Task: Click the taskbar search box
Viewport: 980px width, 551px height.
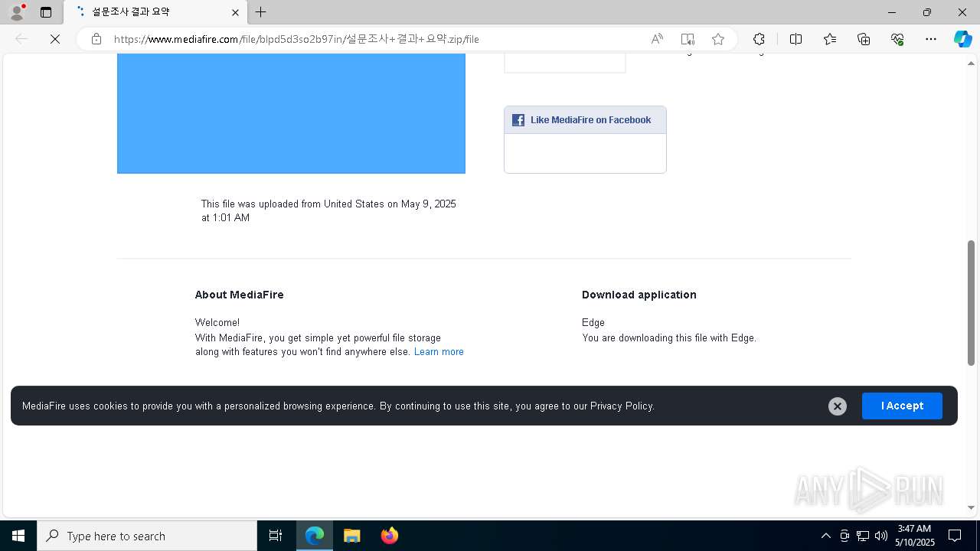Action: (x=147, y=536)
